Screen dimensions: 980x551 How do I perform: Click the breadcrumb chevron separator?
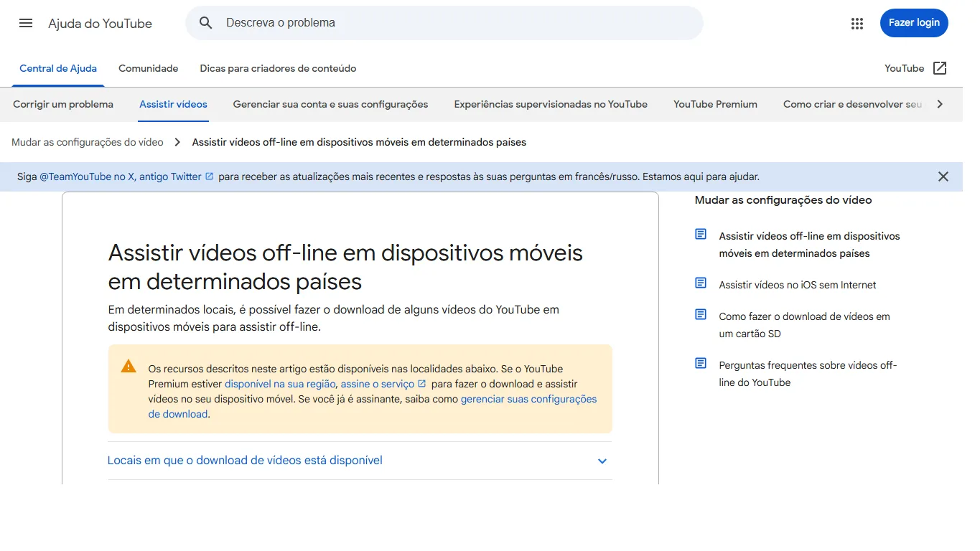click(177, 142)
